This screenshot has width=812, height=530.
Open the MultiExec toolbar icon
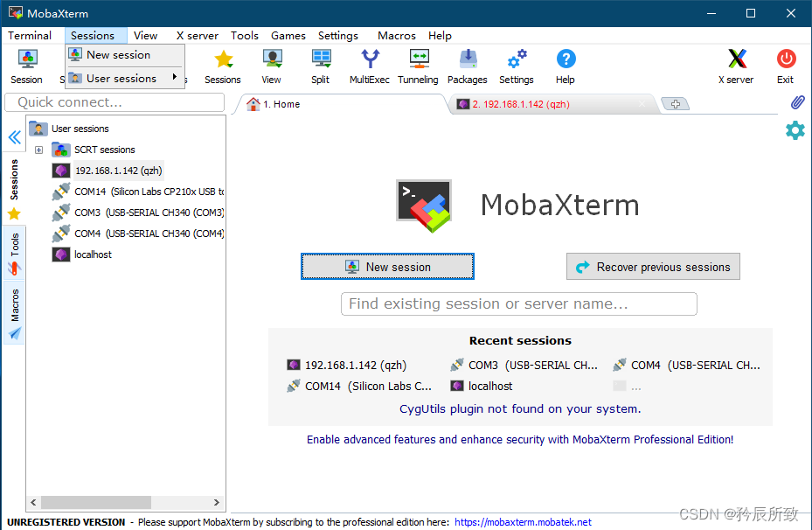click(370, 66)
